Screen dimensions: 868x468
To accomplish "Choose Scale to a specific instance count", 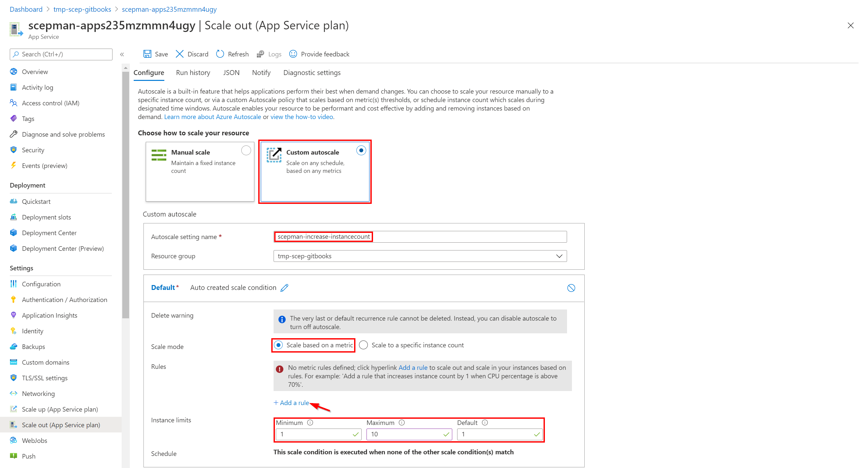I will 363,345.
